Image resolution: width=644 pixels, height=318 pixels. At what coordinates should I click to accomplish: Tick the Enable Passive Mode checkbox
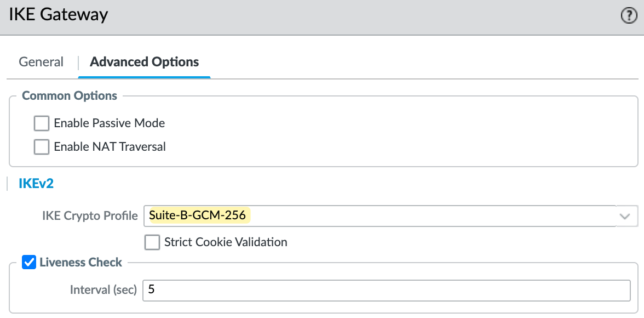[42, 123]
